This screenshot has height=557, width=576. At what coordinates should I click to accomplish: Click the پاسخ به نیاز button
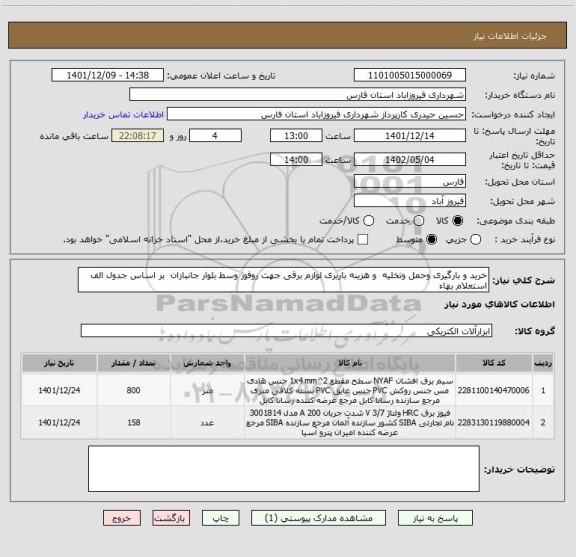click(x=435, y=518)
